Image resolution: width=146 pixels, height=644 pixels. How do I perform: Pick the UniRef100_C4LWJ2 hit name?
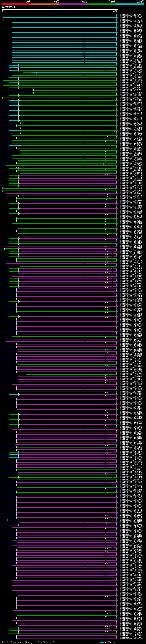(131, 226)
